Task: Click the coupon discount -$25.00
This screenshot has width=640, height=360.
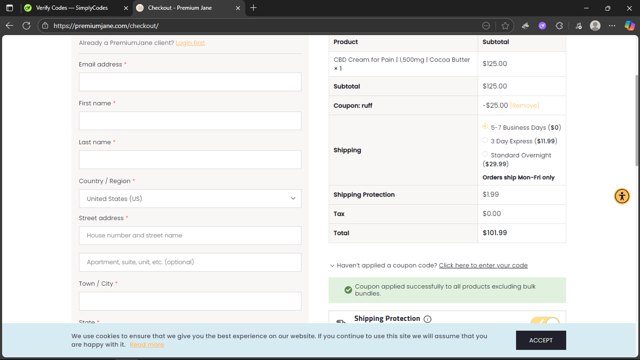Action: point(495,105)
